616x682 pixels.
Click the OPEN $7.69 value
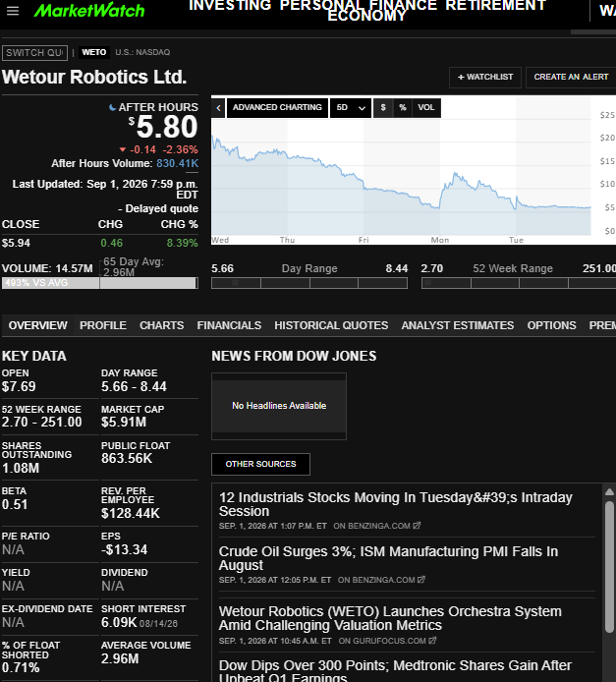(19, 386)
